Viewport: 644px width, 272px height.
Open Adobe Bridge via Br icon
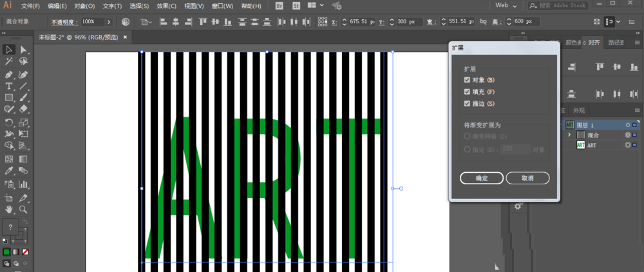click(279, 6)
